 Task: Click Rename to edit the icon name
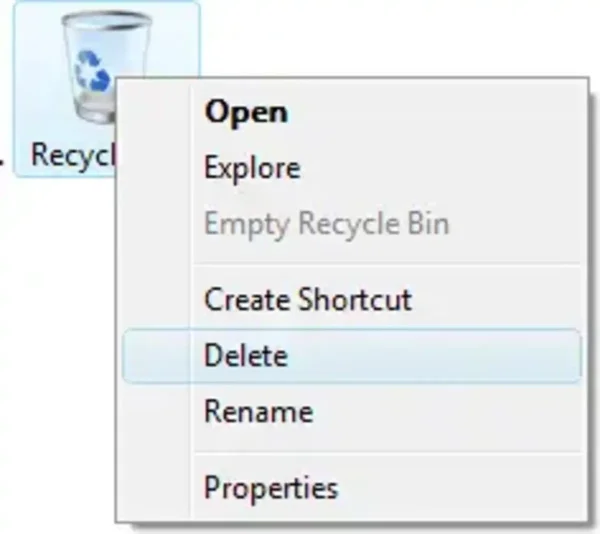(x=258, y=411)
